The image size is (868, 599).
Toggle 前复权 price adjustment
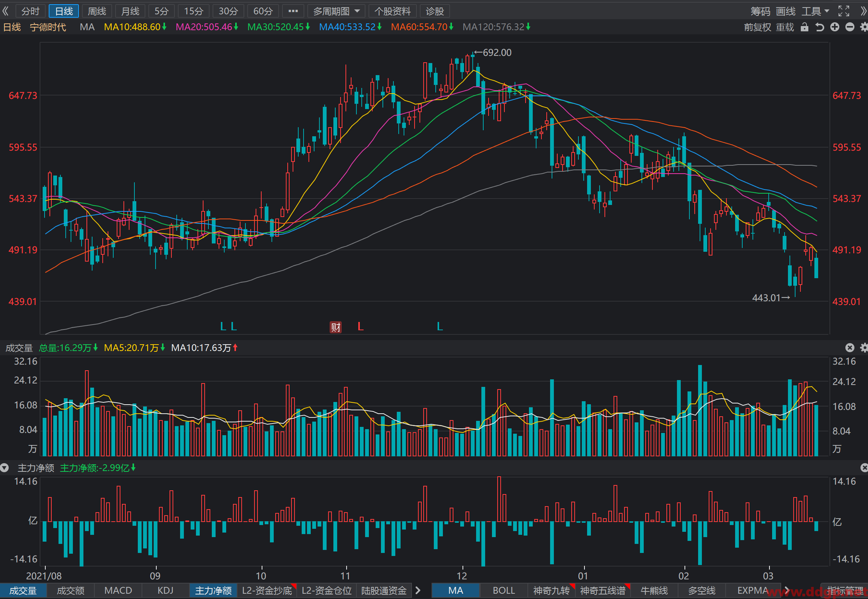pos(757,27)
